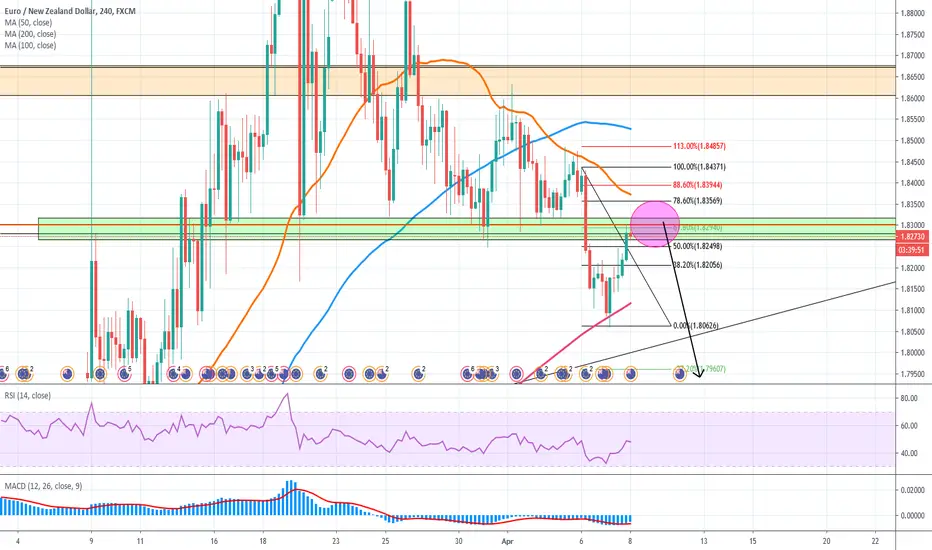Screen dimensions: 932x550
Task: Click the RSI (14, close) pane label
Action: coord(27,395)
